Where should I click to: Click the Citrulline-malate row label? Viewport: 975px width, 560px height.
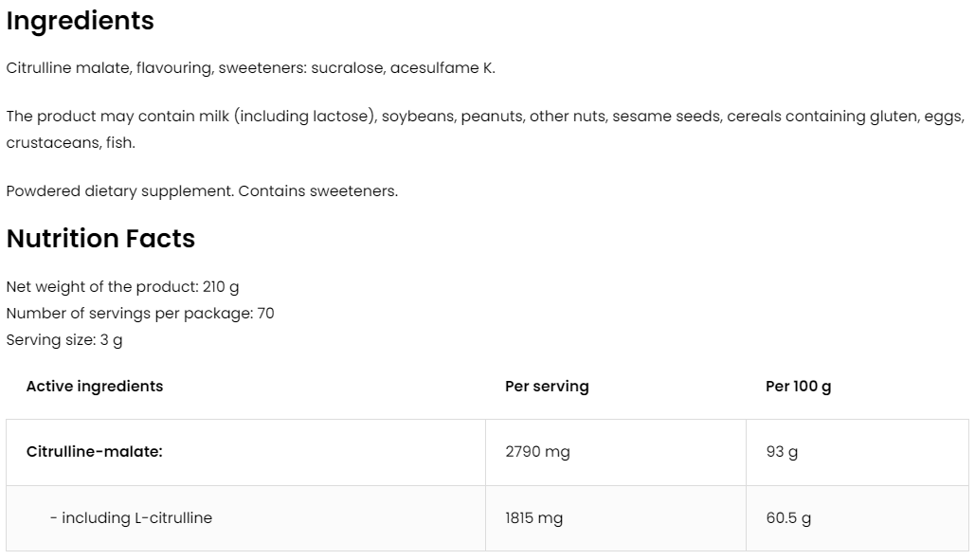click(x=95, y=452)
